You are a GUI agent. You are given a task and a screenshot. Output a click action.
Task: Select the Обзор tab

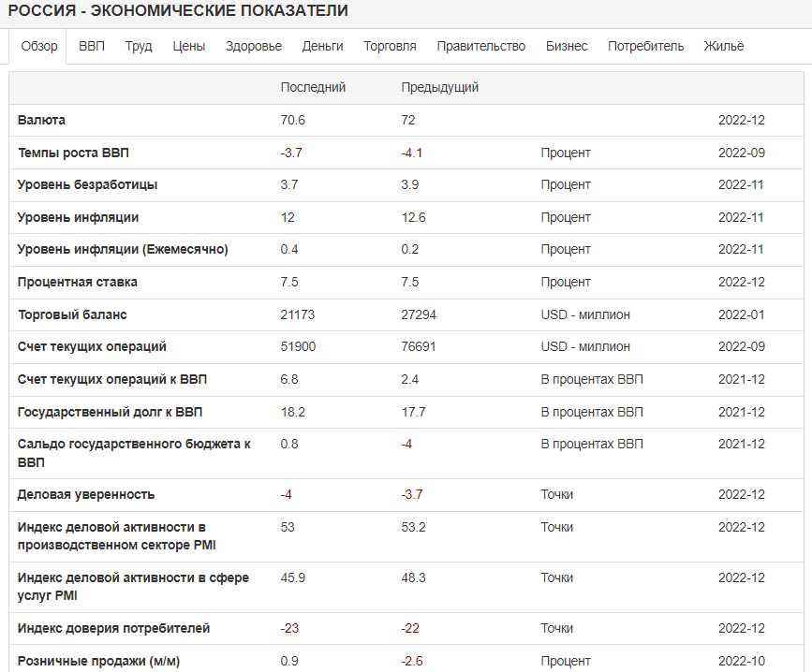pyautogui.click(x=39, y=47)
